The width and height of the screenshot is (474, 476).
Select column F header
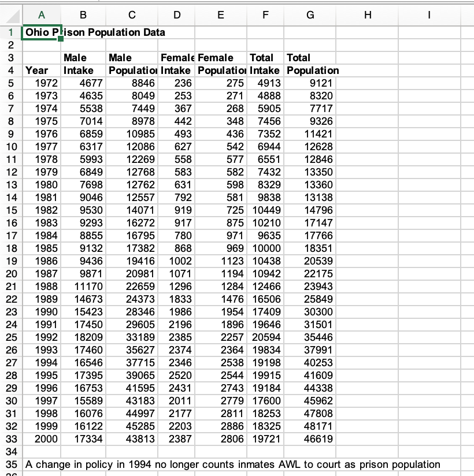[x=265, y=15]
